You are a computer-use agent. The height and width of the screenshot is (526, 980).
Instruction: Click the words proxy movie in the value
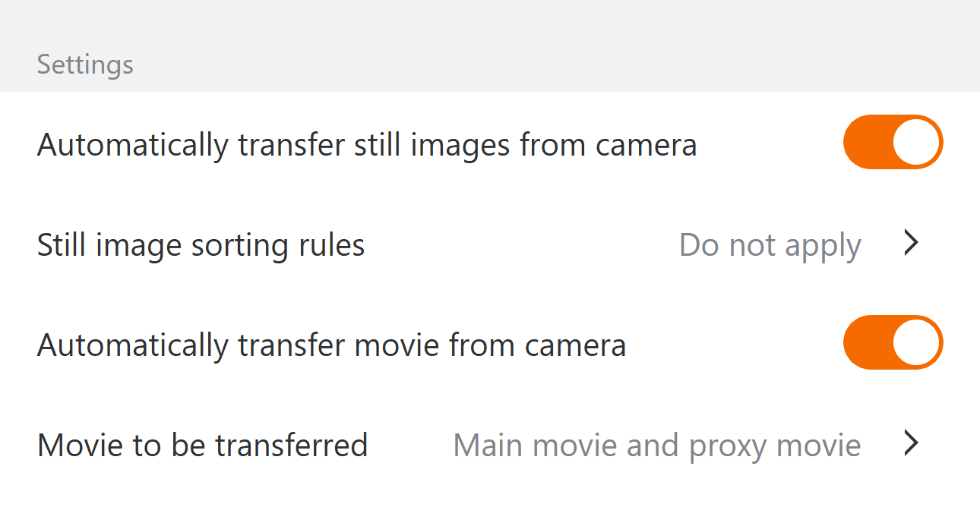click(775, 446)
